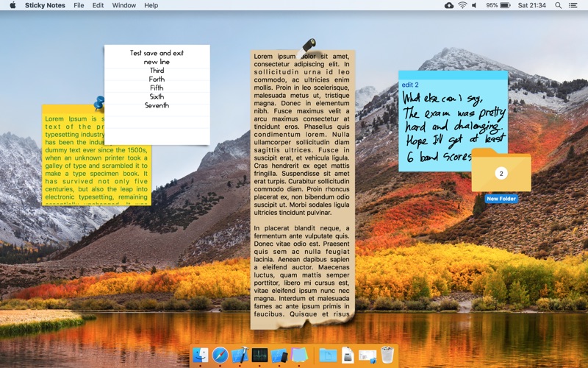Open Spotlight search magnifier icon
This screenshot has width=588, height=368.
558,5
